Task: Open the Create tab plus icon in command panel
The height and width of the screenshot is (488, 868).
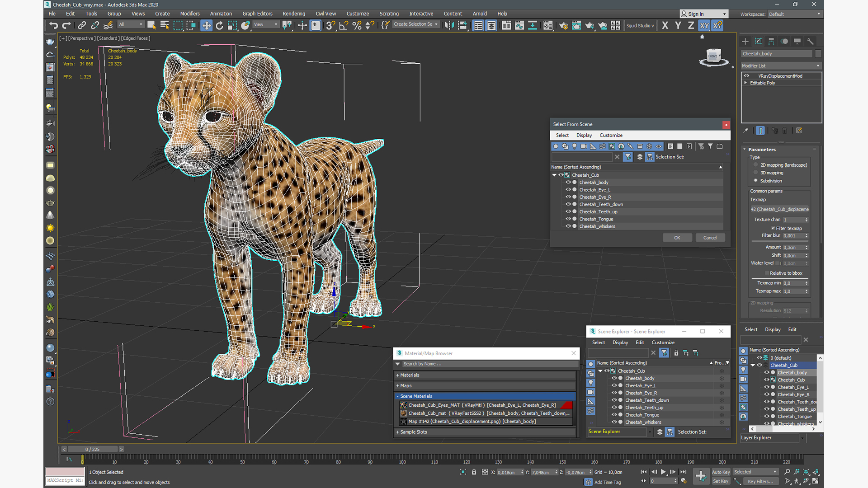Action: coord(745,42)
